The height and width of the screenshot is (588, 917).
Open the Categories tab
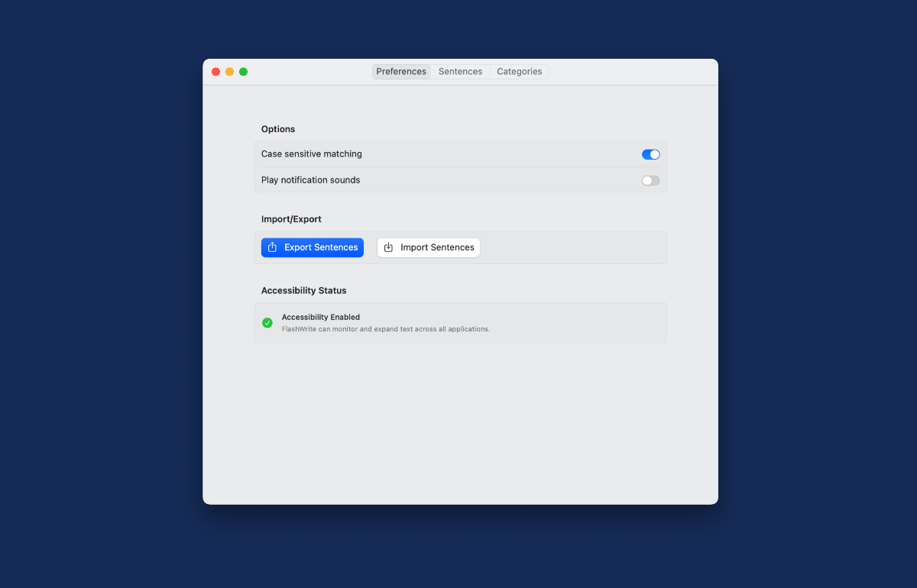pos(519,72)
